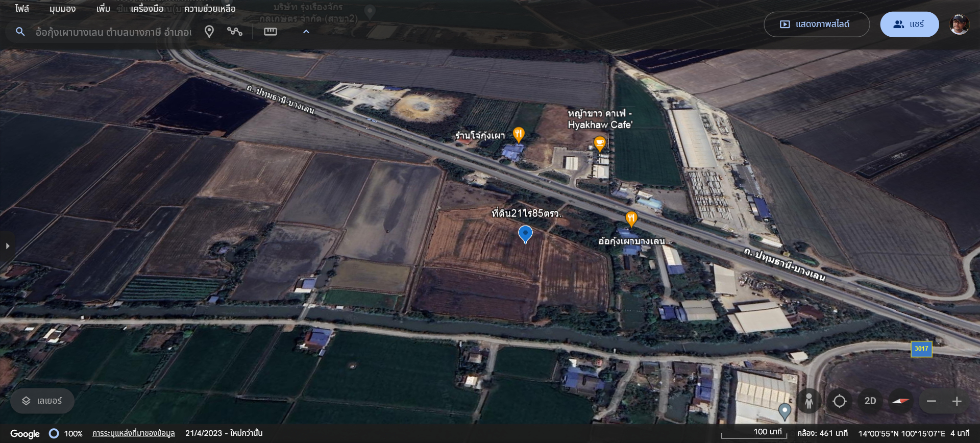Click the แชร์ share button
980x443 pixels.
point(909,24)
